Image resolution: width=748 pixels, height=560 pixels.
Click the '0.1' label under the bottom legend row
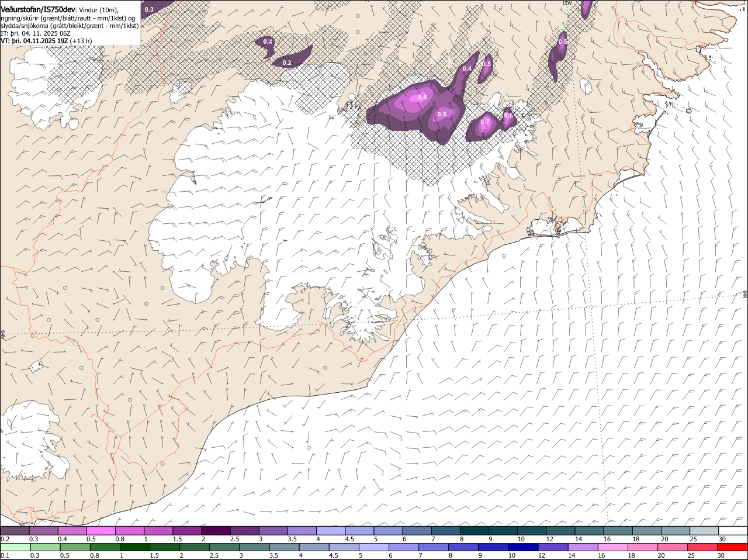[5, 555]
